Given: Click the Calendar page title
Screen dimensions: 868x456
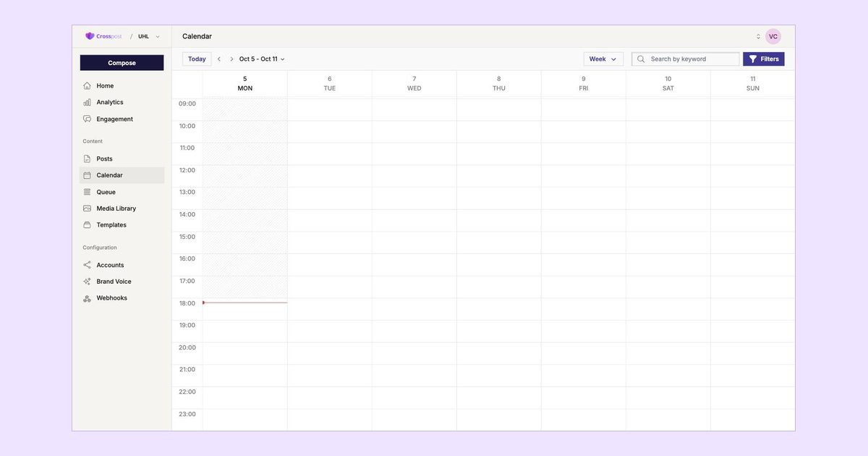Looking at the screenshot, I should (x=197, y=36).
